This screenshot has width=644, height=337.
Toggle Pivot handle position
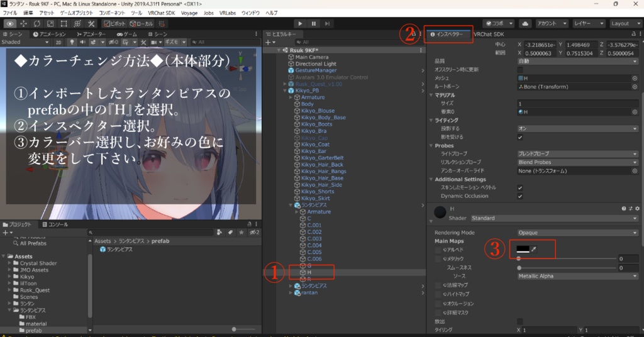(114, 24)
